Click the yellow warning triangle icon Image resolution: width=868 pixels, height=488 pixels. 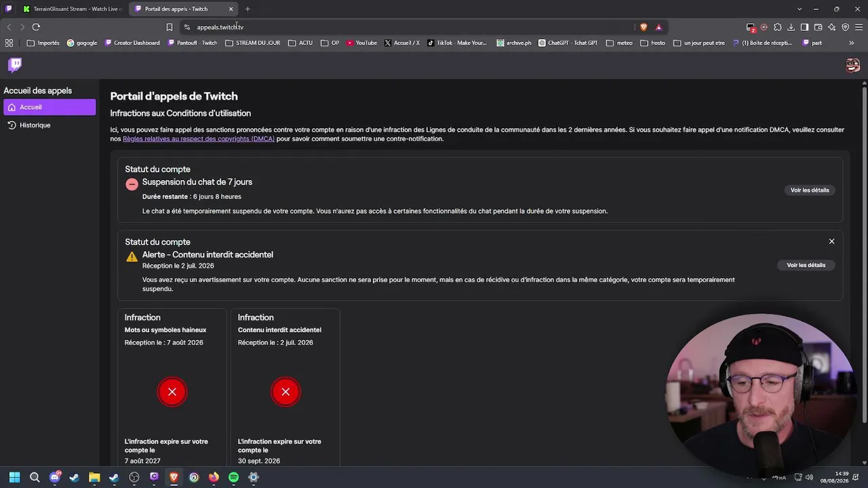click(x=132, y=256)
